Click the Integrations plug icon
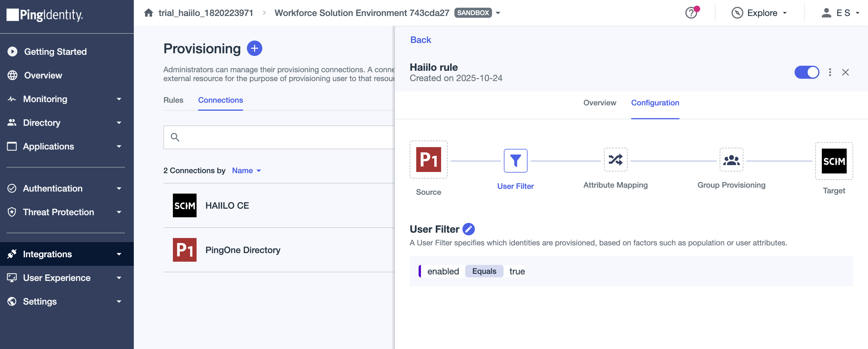 12,254
